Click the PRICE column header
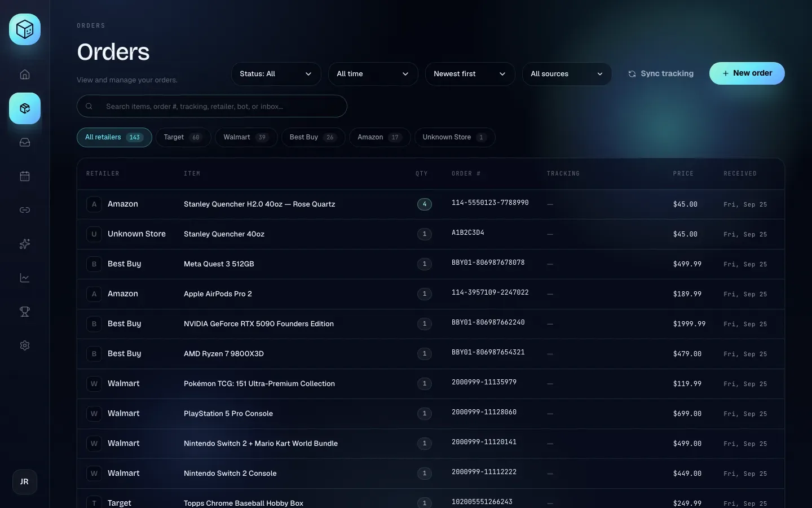 tap(683, 174)
